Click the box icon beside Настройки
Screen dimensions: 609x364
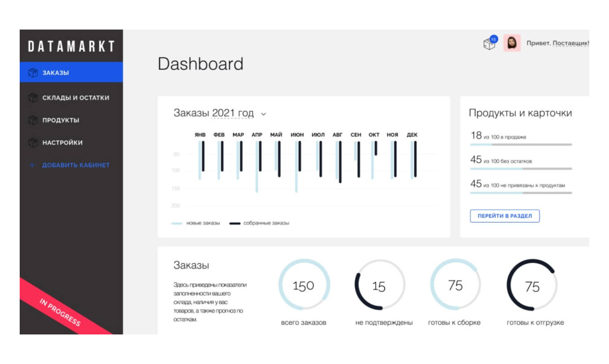33,142
